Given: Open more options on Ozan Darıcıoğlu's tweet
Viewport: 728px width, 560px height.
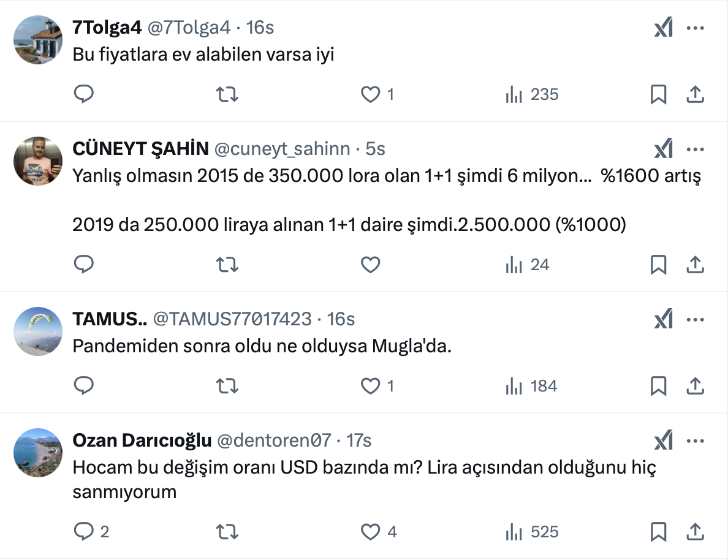Looking at the screenshot, I should click(x=696, y=441).
